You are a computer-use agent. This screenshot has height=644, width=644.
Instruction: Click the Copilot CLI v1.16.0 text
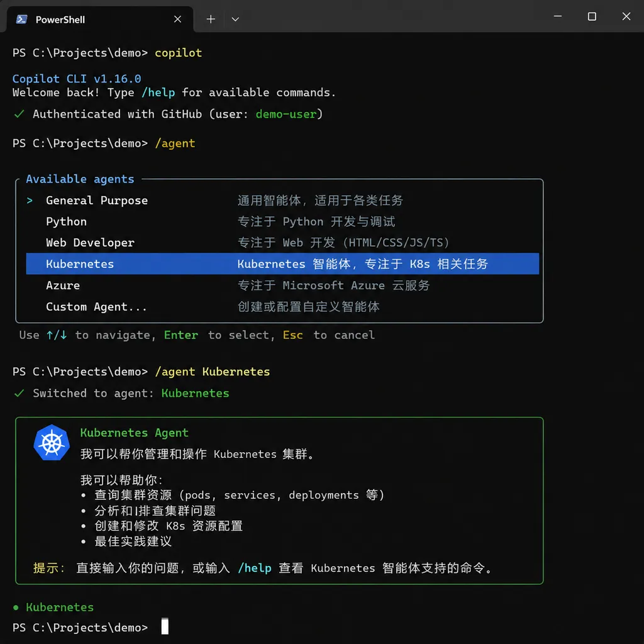[77, 79]
